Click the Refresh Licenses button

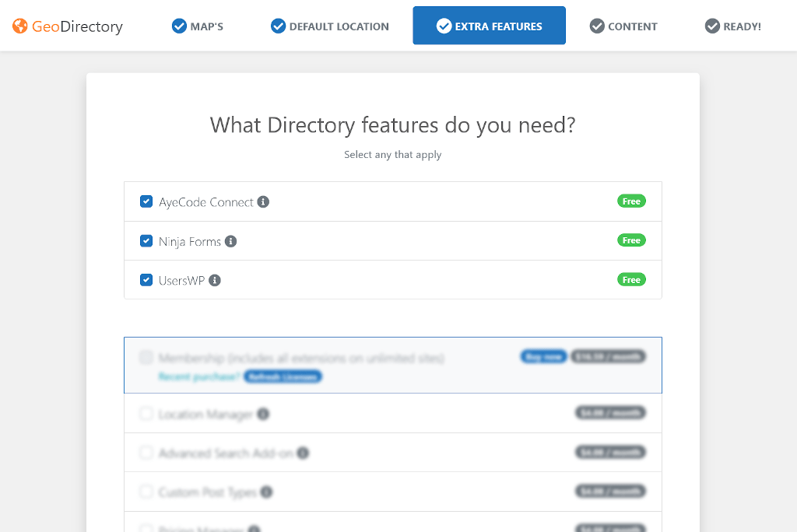click(x=283, y=377)
